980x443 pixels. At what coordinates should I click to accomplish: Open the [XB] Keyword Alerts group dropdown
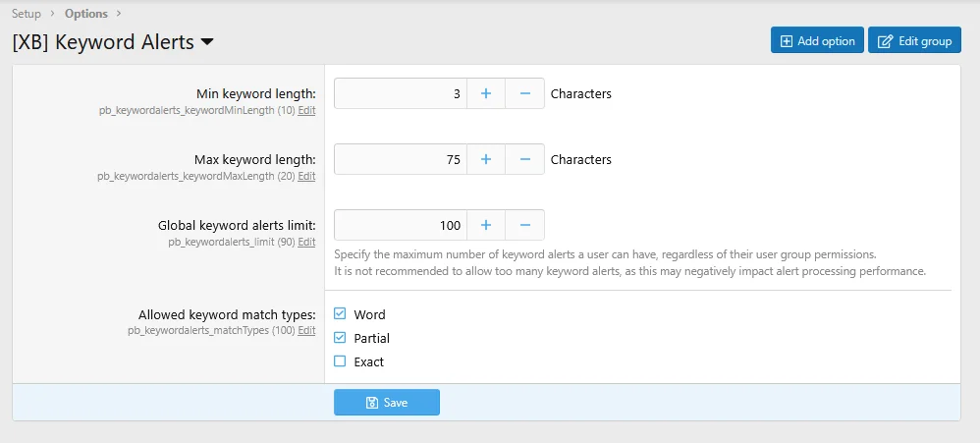[x=207, y=42]
